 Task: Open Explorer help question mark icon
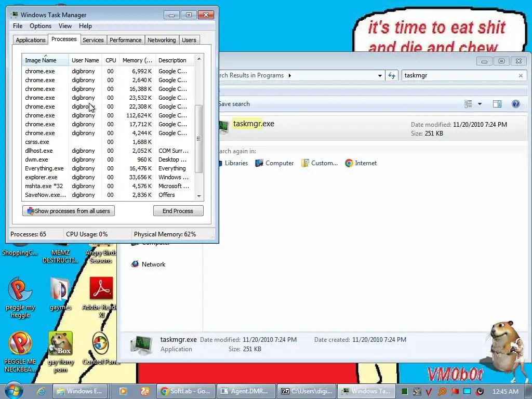click(515, 104)
